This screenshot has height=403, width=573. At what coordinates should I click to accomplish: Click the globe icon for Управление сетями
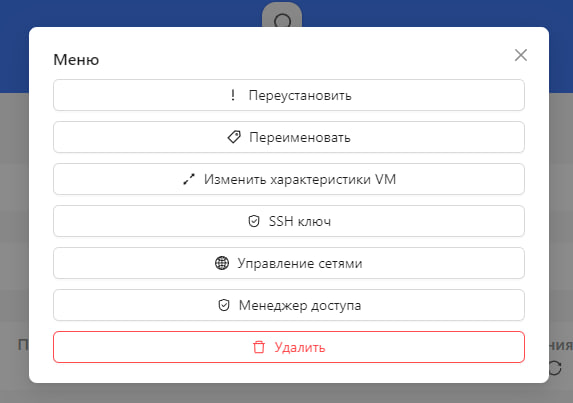tap(222, 263)
